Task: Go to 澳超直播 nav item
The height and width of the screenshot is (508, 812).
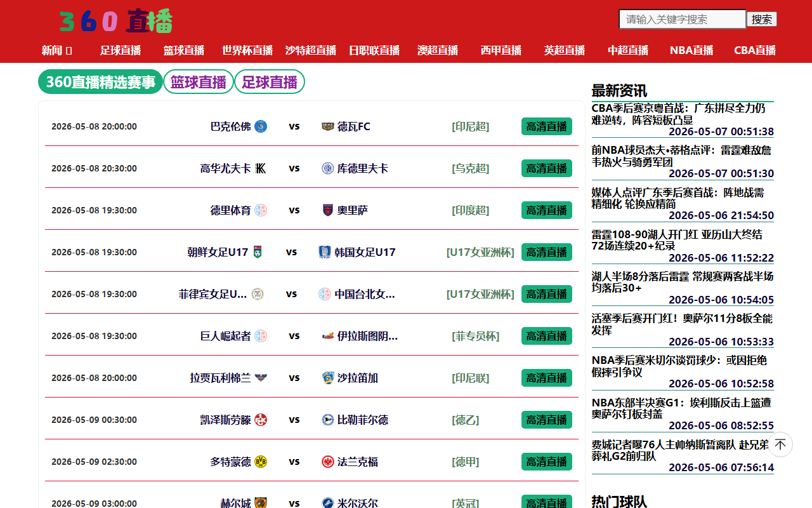Action: (438, 50)
